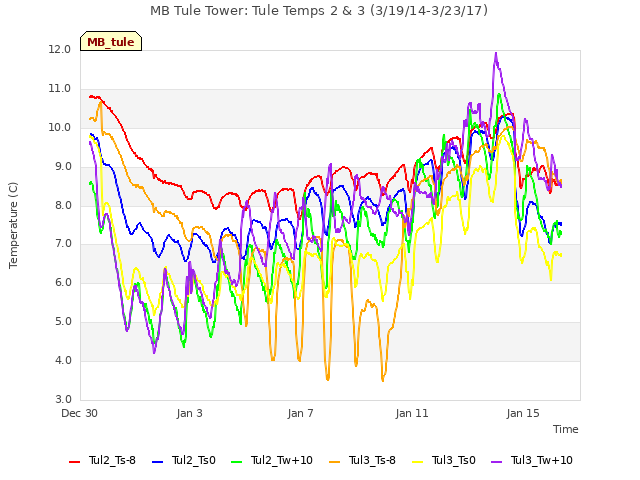Click the chart title text
The height and width of the screenshot is (480, 640).
319,11
